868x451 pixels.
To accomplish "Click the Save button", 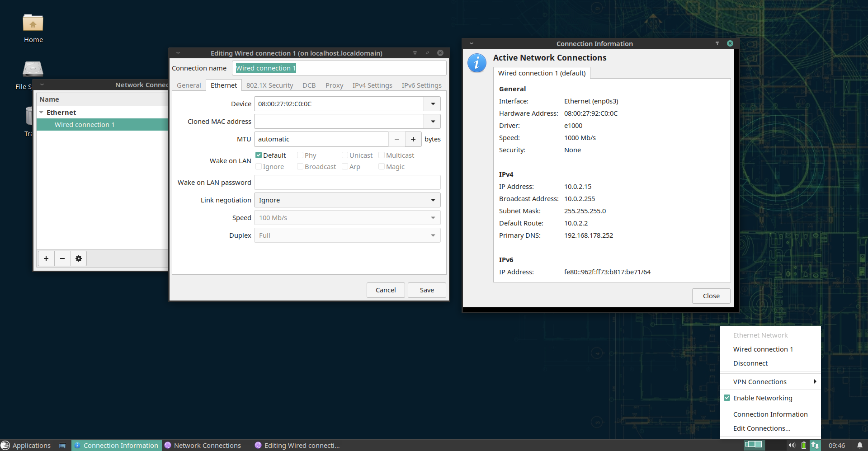I will pos(426,290).
